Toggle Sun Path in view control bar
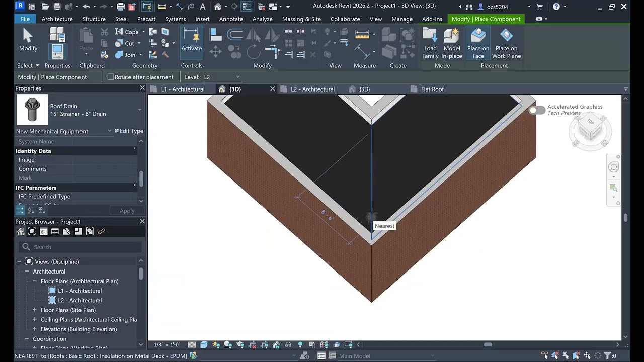The height and width of the screenshot is (362, 644). click(x=216, y=344)
